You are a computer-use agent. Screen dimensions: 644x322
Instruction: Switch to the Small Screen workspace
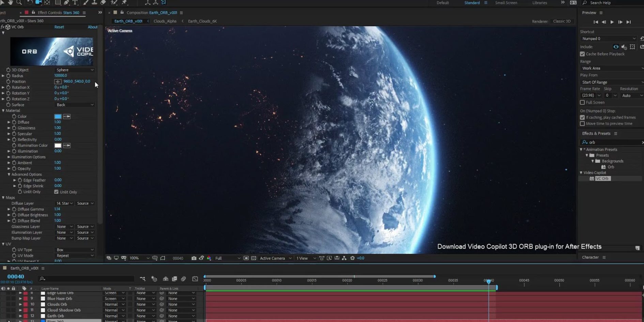[x=506, y=3]
